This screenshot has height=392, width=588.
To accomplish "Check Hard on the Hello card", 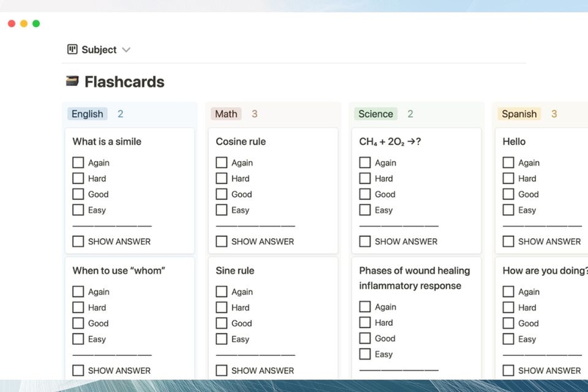I will (x=508, y=178).
